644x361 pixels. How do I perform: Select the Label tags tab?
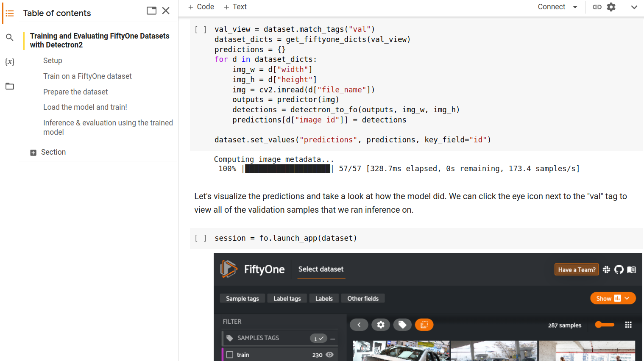click(x=287, y=298)
